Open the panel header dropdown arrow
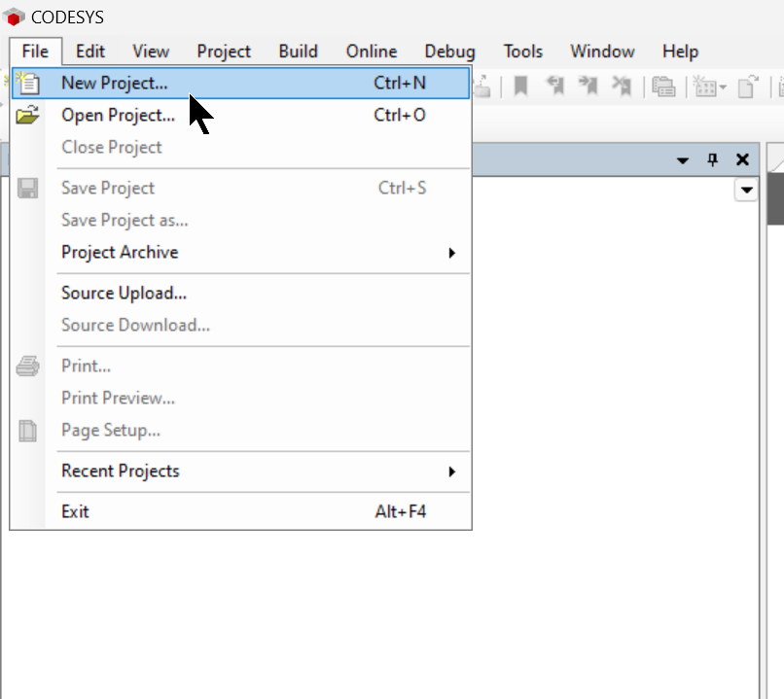The height and width of the screenshot is (699, 784). (x=683, y=160)
